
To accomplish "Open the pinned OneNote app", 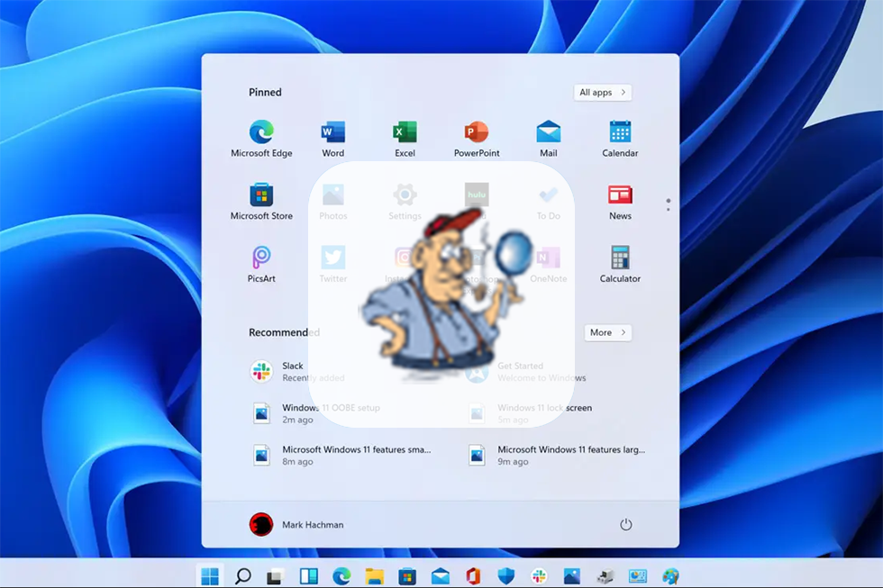I will pyautogui.click(x=548, y=264).
